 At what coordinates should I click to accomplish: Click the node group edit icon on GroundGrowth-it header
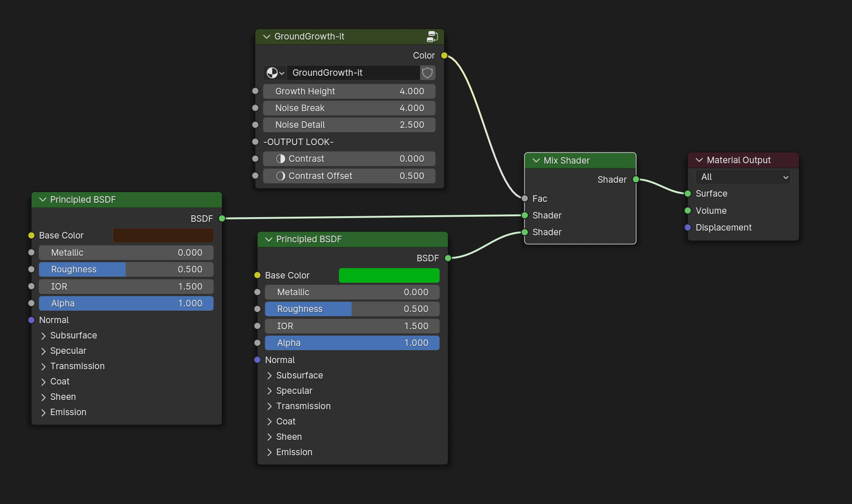432,37
